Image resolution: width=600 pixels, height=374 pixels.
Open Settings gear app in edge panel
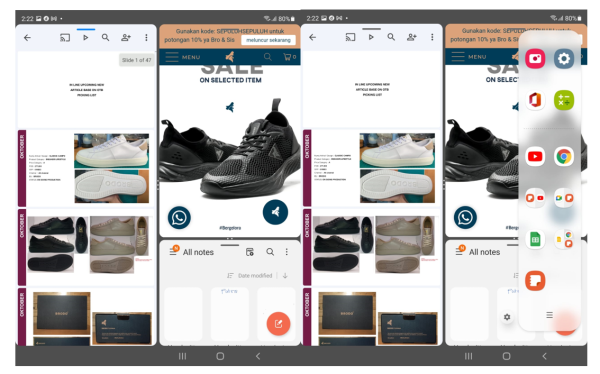click(x=564, y=59)
